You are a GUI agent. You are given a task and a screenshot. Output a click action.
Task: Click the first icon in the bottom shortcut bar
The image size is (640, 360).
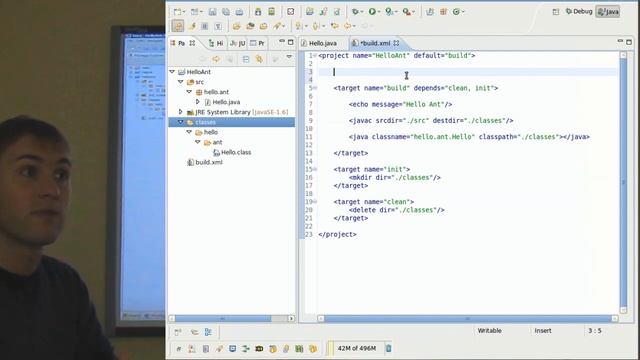(x=178, y=349)
